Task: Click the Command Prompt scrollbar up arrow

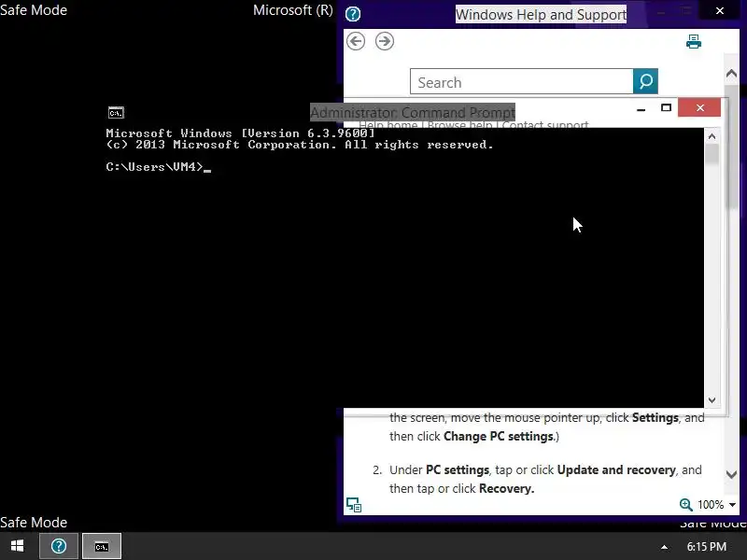Action: pos(712,136)
